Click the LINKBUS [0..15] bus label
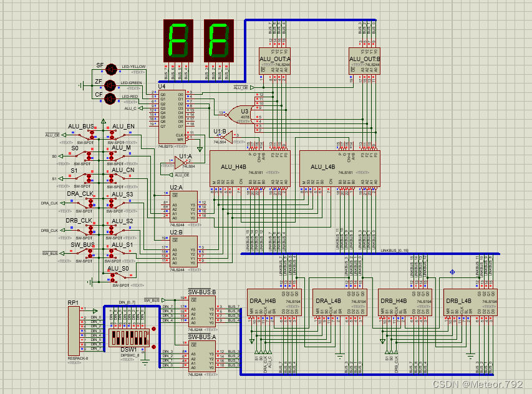 click(394, 251)
